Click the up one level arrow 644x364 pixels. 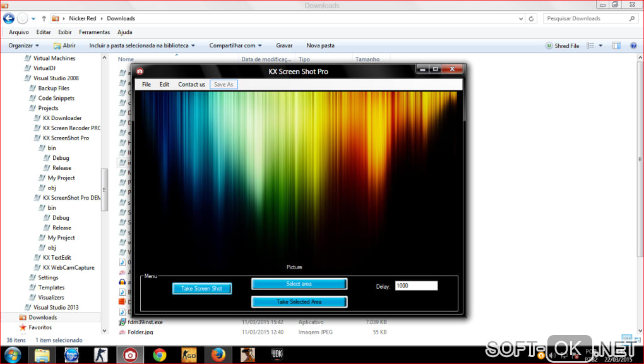44,18
